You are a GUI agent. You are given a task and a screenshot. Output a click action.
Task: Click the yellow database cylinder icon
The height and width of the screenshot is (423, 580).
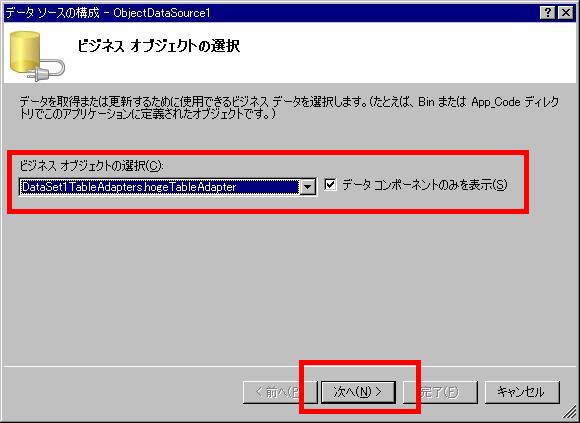coord(25,52)
